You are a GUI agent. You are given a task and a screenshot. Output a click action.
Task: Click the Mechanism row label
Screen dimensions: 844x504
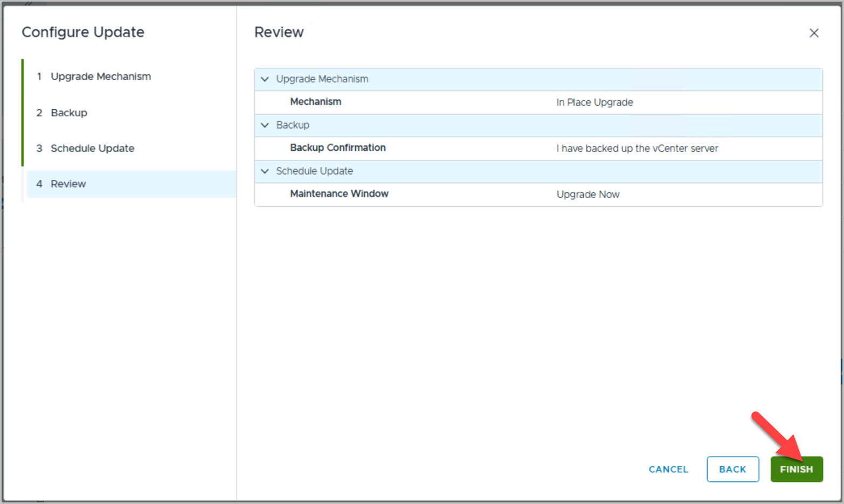315,102
